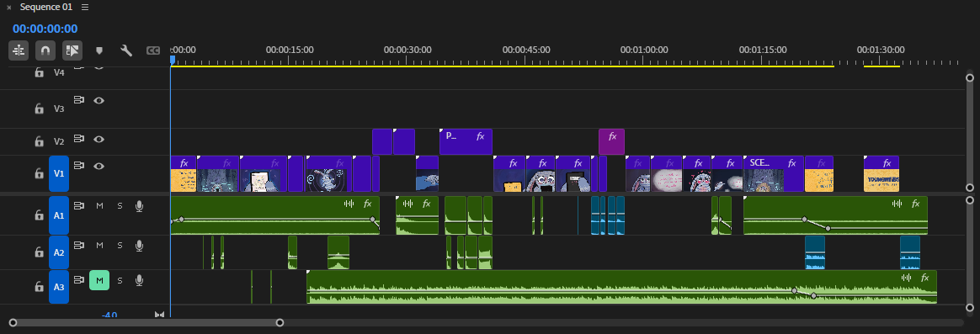Hide track V2 with eye icon
This screenshot has height=334, width=980.
click(99, 139)
